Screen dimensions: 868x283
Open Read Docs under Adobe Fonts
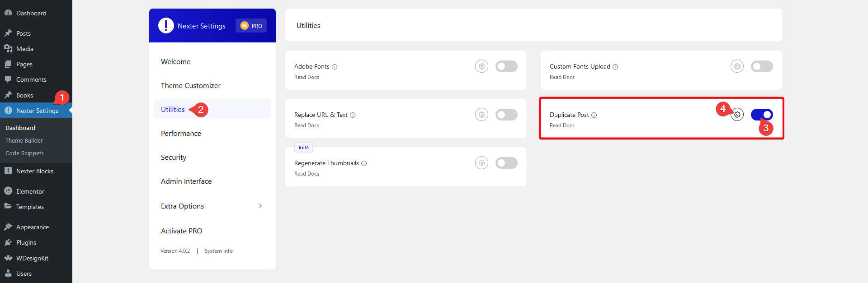(x=307, y=77)
